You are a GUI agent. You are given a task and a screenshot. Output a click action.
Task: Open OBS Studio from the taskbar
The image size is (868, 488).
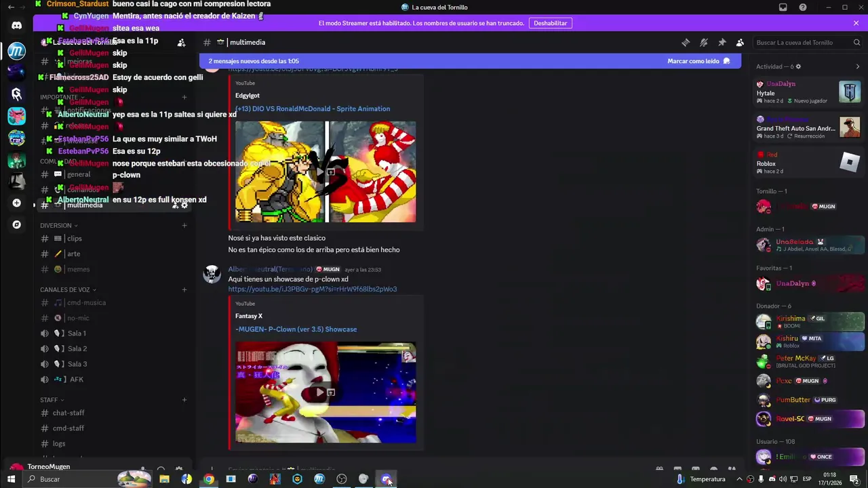pos(342,479)
